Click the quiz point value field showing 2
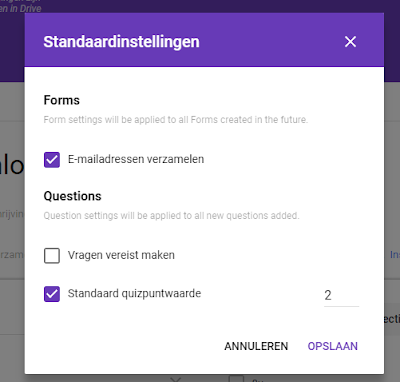This screenshot has height=382, width=400. 341,295
